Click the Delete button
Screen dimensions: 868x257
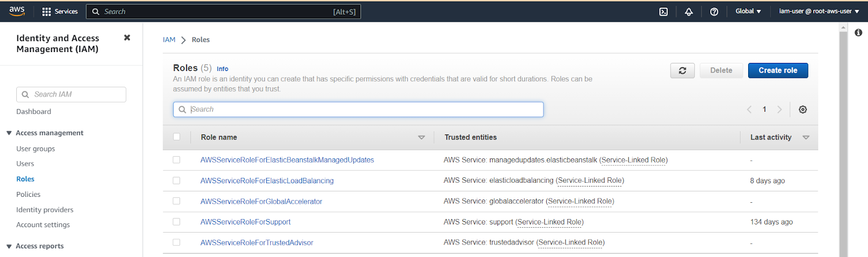[x=721, y=70]
